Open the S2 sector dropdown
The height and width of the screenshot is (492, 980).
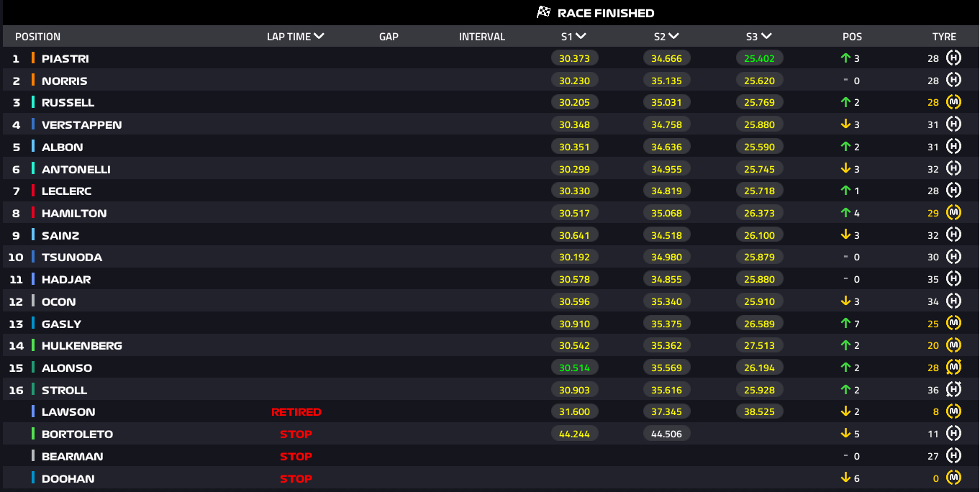coord(673,36)
